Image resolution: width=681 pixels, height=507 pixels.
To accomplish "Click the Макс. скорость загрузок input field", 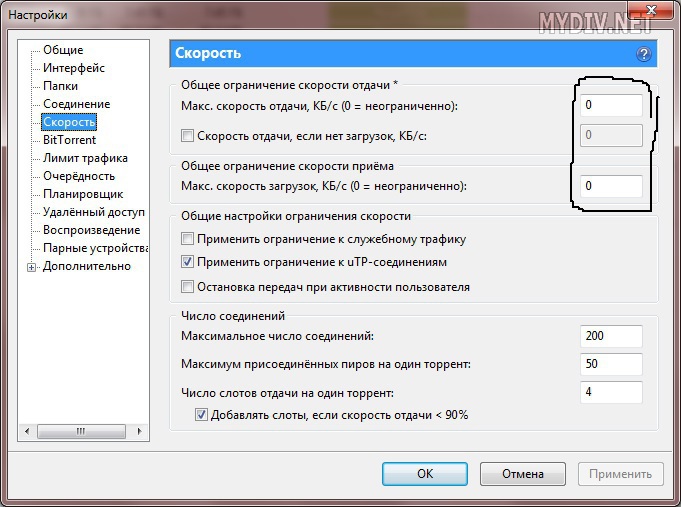I will (x=611, y=186).
